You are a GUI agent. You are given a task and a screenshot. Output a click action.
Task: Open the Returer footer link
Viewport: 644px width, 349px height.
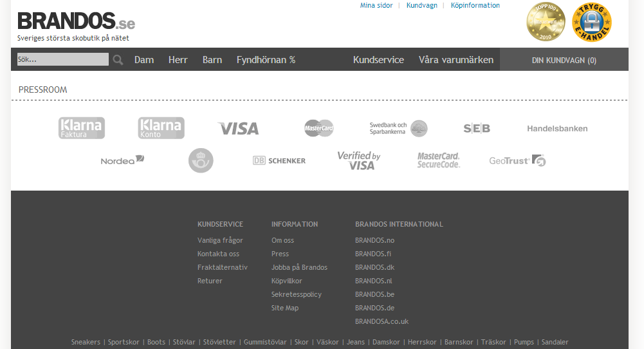(x=210, y=281)
